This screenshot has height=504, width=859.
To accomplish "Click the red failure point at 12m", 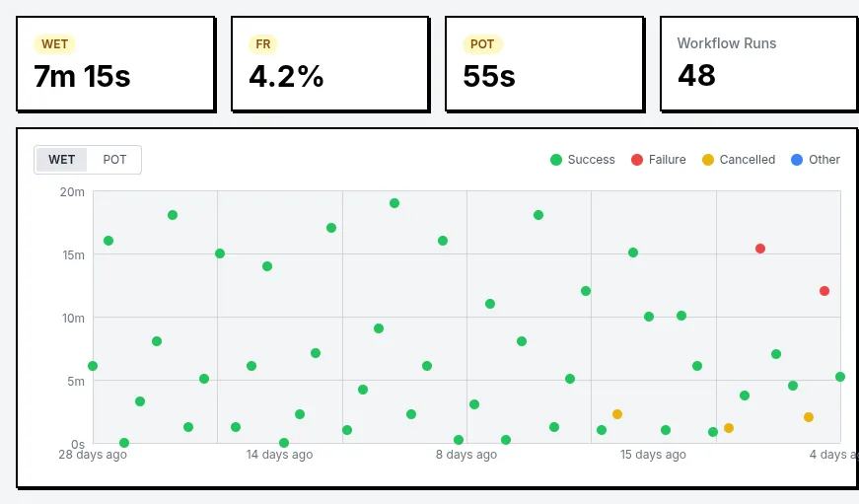I will click(x=824, y=291).
